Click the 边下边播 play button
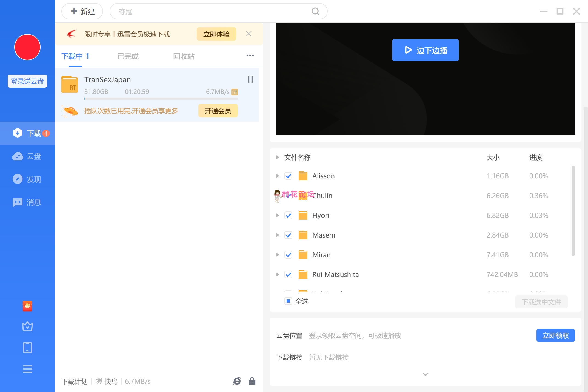588x392 pixels. 426,50
